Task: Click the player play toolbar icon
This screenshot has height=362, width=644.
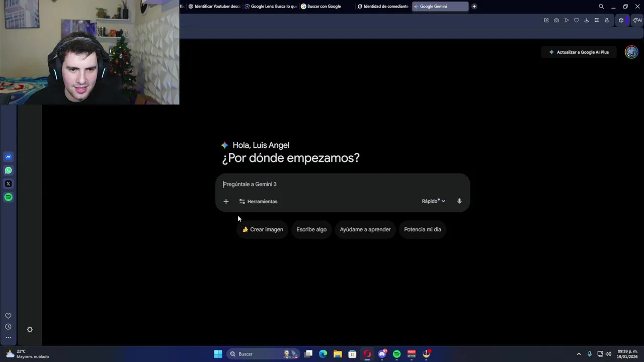Action: [567, 20]
